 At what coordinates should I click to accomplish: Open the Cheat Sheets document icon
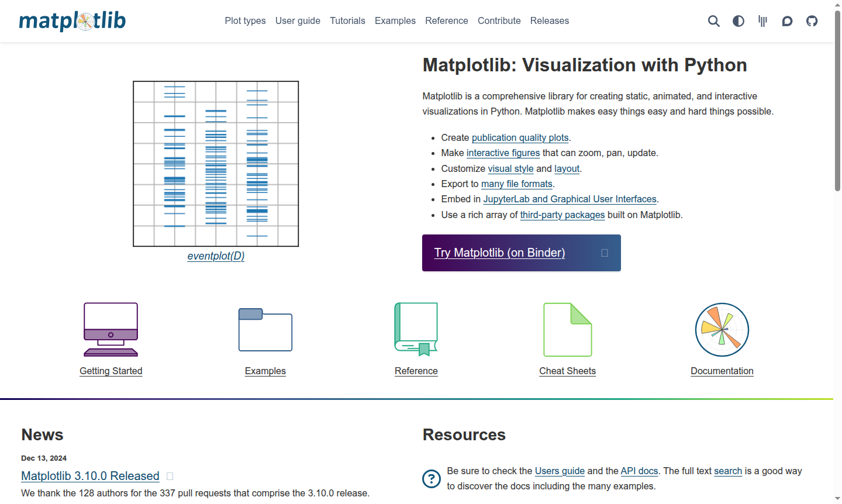click(567, 329)
